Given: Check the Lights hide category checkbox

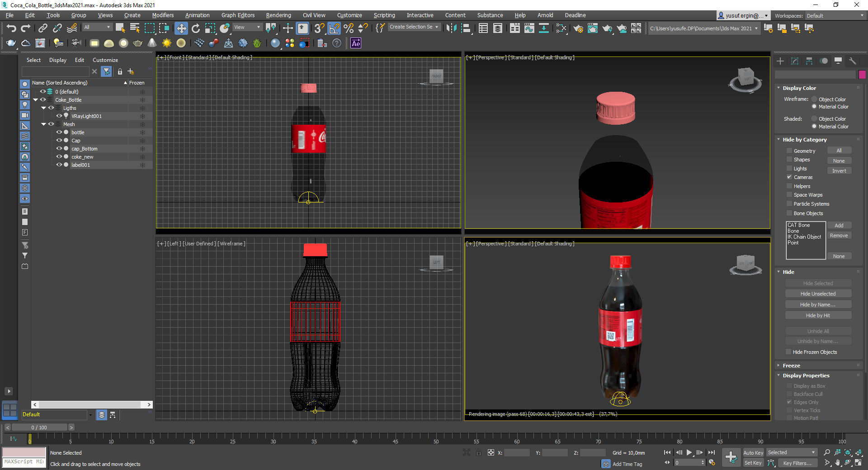Looking at the screenshot, I should point(789,169).
